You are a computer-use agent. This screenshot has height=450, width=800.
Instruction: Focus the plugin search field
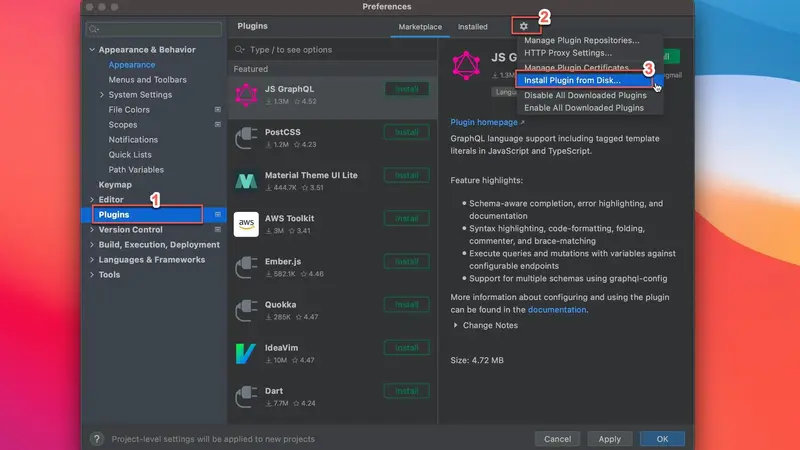click(x=333, y=49)
